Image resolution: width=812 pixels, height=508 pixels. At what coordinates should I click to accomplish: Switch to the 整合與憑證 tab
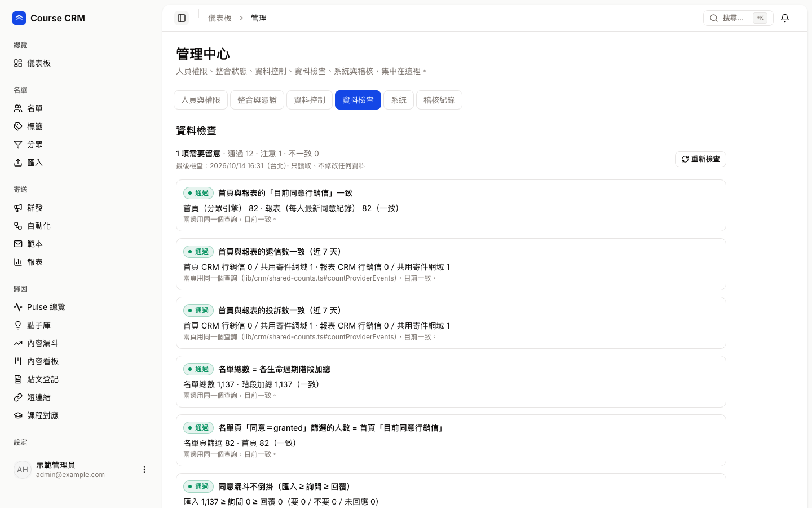pos(257,100)
